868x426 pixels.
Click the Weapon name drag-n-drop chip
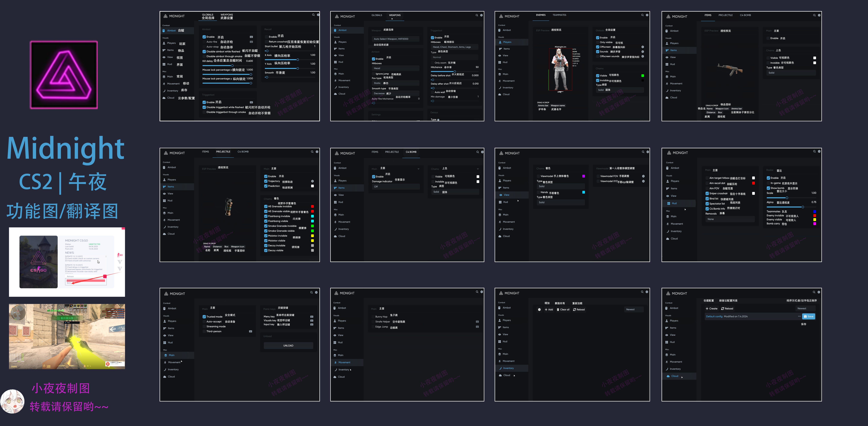coord(558,105)
